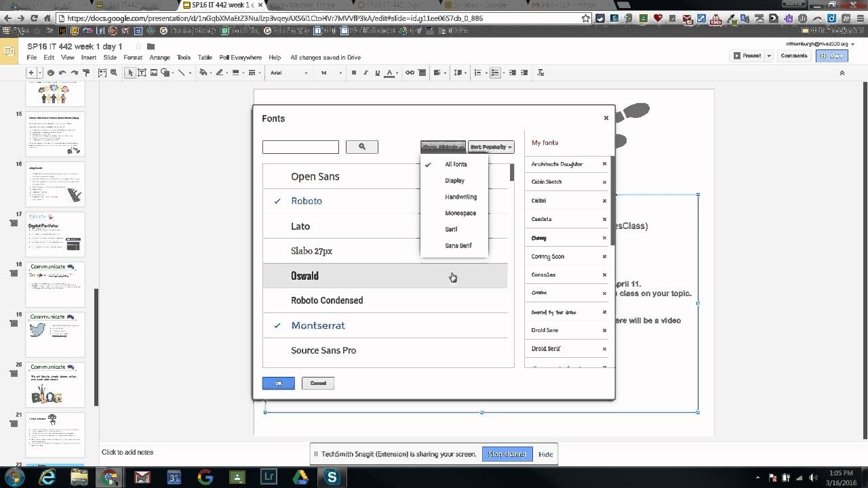Image resolution: width=868 pixels, height=488 pixels.
Task: Select the text box tool
Action: point(142,73)
